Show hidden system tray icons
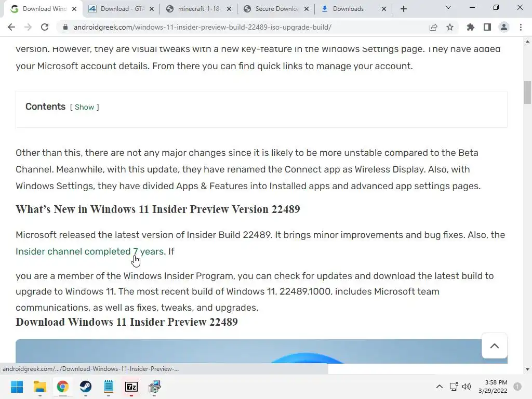 (440, 387)
